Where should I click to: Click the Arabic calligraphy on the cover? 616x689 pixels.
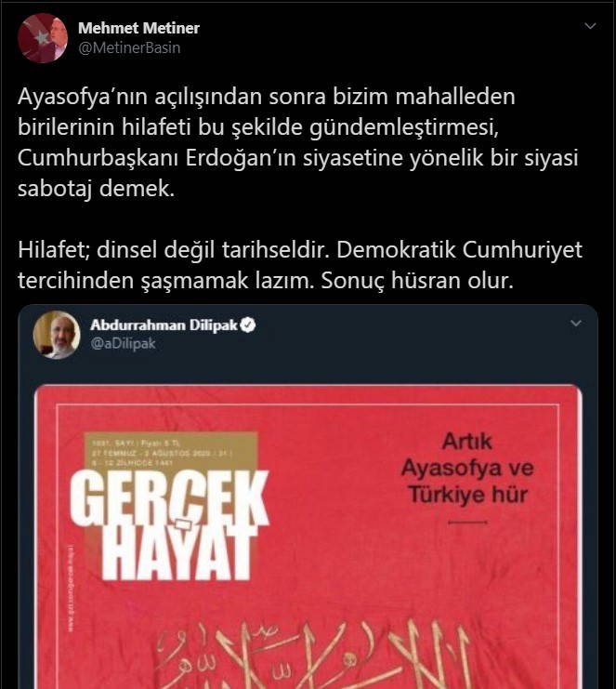312,654
